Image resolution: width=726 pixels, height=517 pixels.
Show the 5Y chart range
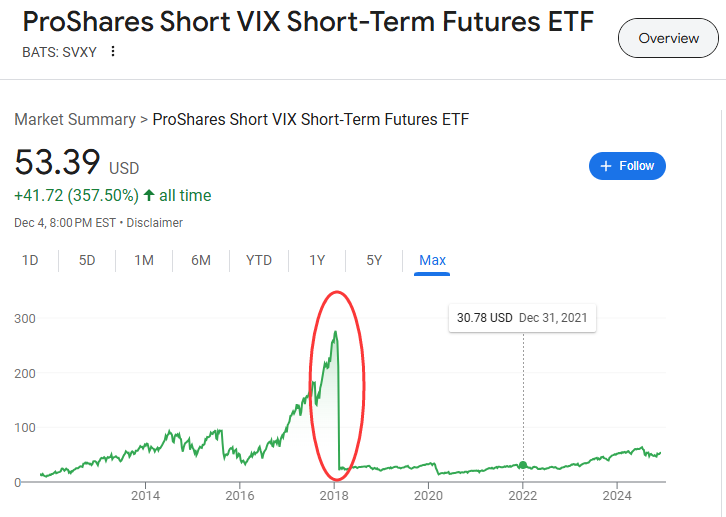374,260
